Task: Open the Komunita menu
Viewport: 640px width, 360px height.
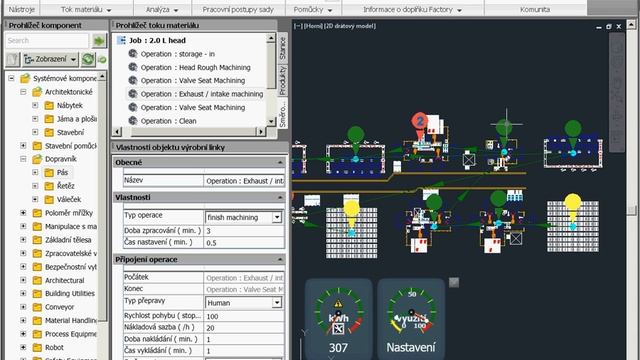Action: coord(535,9)
